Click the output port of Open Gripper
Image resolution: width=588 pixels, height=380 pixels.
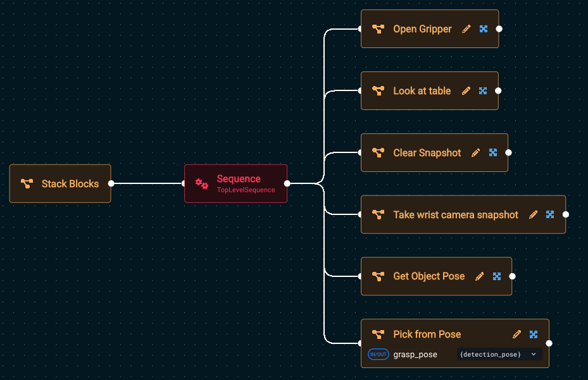point(499,29)
